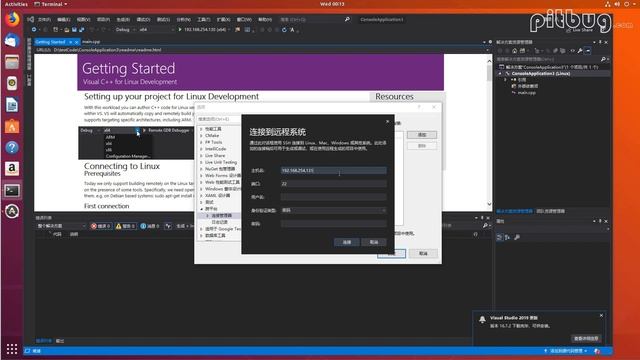Click the Save All toolbar icon
Image resolution: width=640 pixels, height=360 pixels.
click(x=81, y=30)
